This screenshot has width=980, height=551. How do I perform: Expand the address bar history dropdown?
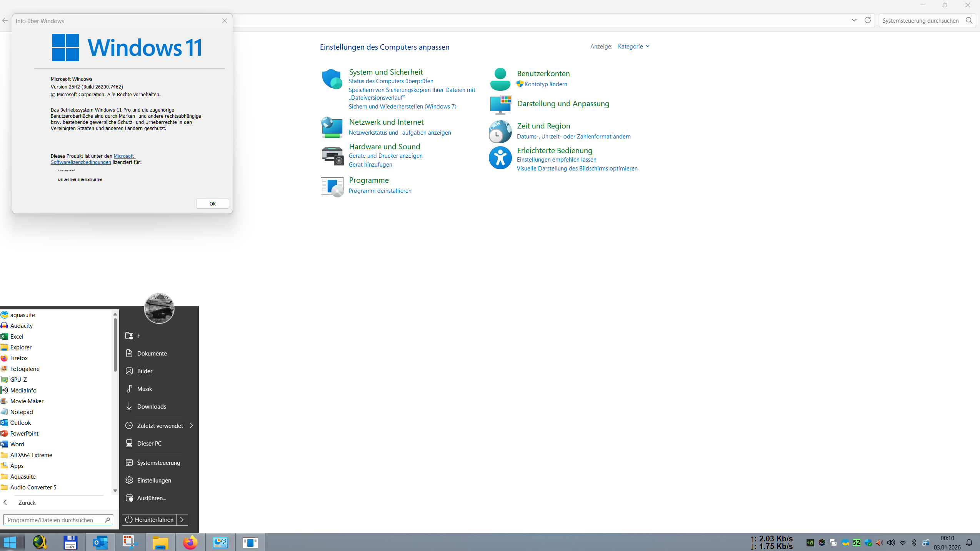(x=854, y=20)
